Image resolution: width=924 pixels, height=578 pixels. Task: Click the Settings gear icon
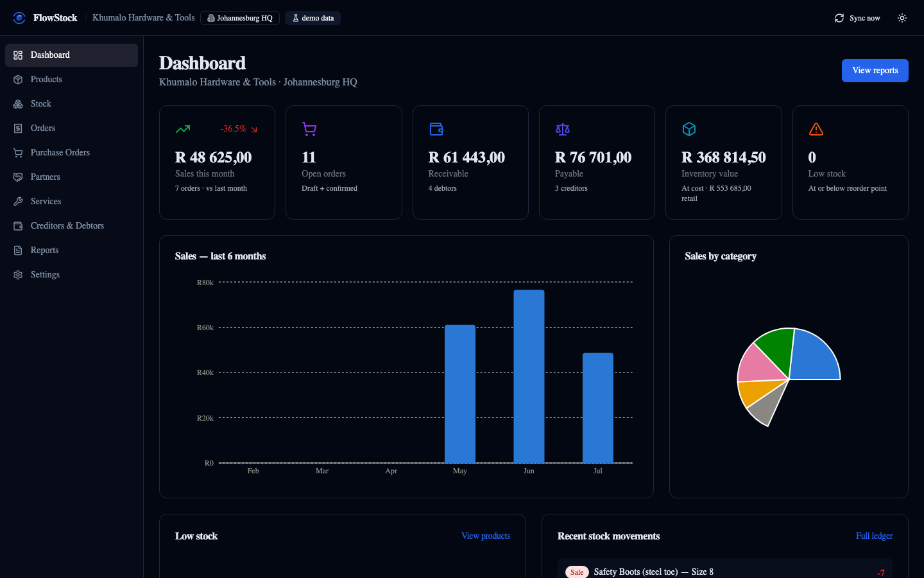click(18, 275)
